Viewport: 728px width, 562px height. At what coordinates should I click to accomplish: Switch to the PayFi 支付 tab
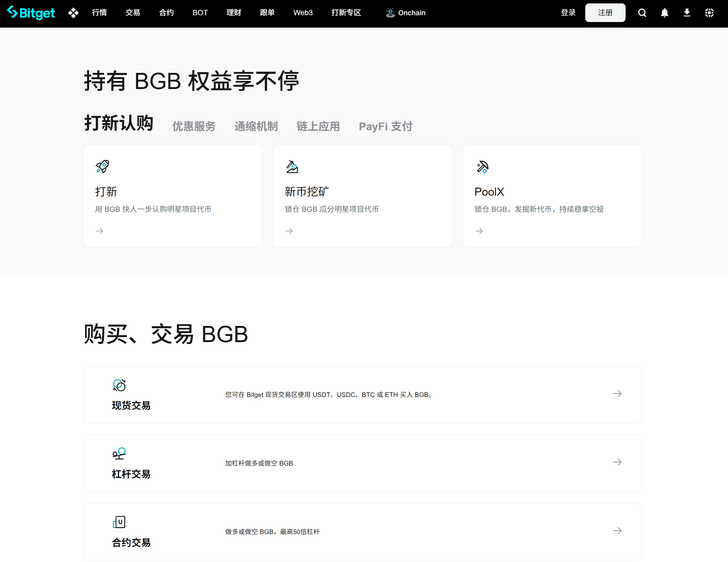pyautogui.click(x=386, y=126)
